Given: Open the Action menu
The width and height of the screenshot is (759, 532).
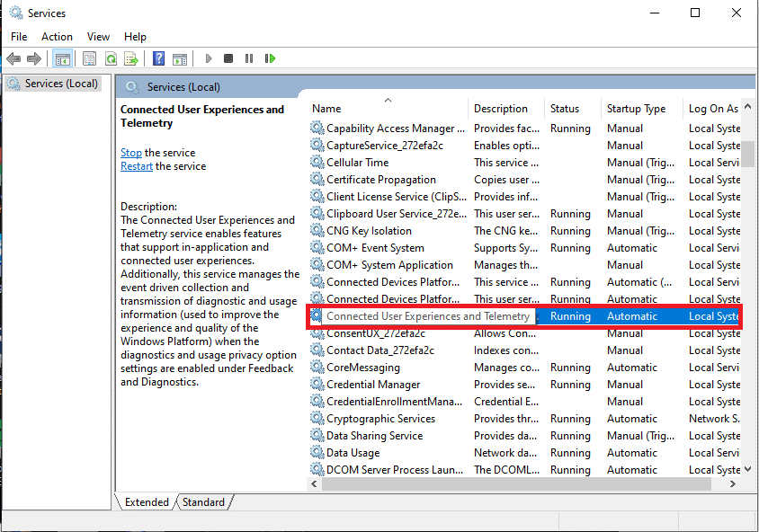Looking at the screenshot, I should (x=57, y=37).
